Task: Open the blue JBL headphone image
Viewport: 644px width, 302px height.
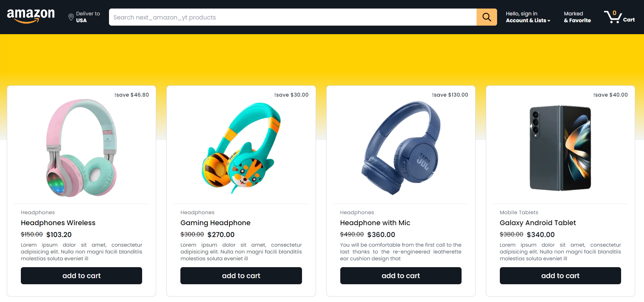Action: (401, 148)
